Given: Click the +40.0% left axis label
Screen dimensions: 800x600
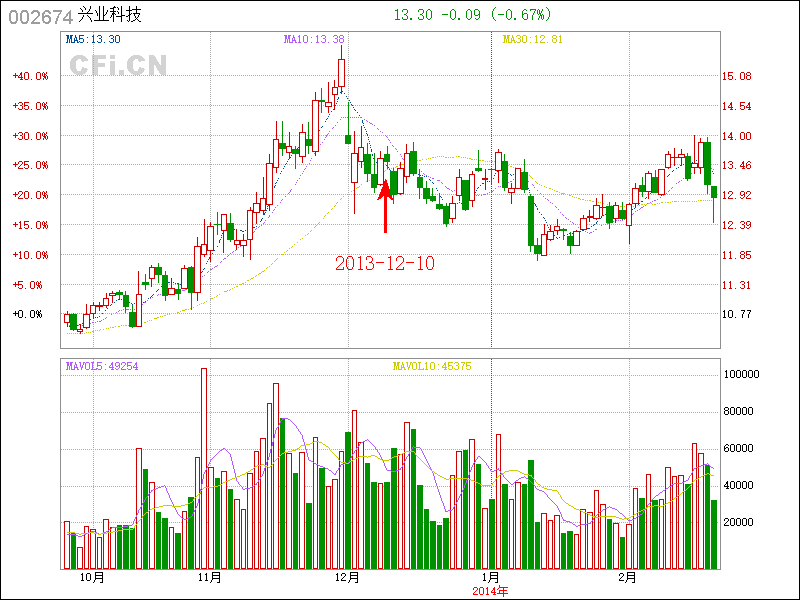Looking at the screenshot, I should [x=30, y=76].
